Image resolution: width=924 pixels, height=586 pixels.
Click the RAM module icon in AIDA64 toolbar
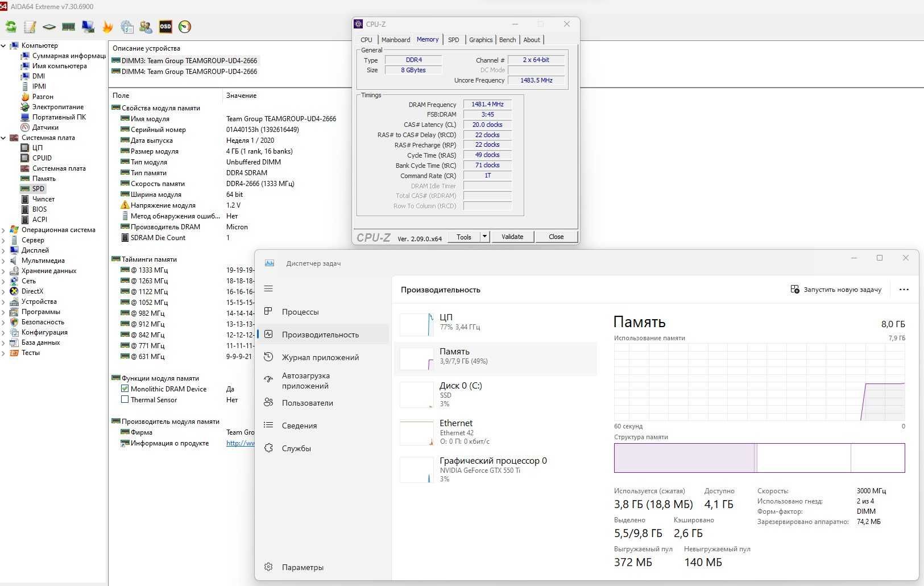pyautogui.click(x=69, y=27)
